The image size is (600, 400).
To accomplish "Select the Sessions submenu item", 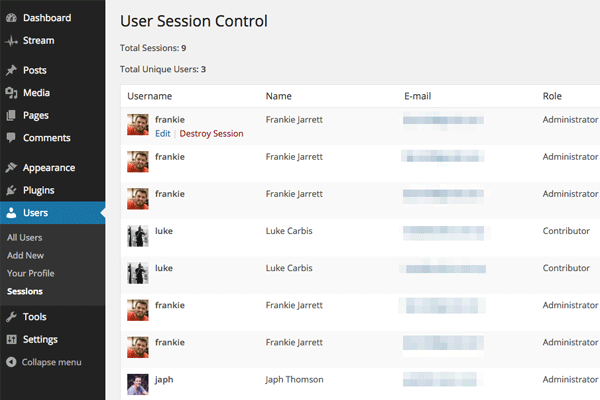I will pos(25,292).
